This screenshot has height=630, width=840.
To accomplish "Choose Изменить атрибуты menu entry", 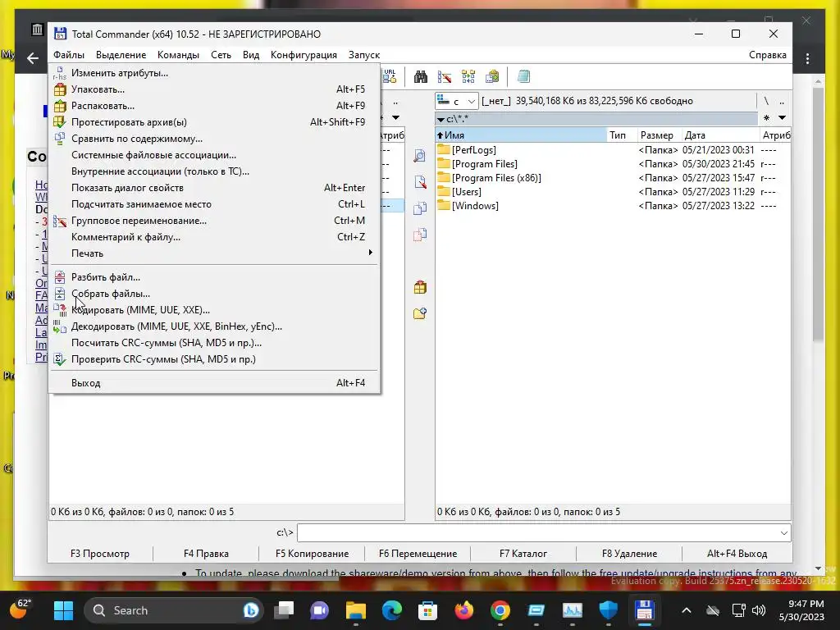I will [x=214, y=73].
